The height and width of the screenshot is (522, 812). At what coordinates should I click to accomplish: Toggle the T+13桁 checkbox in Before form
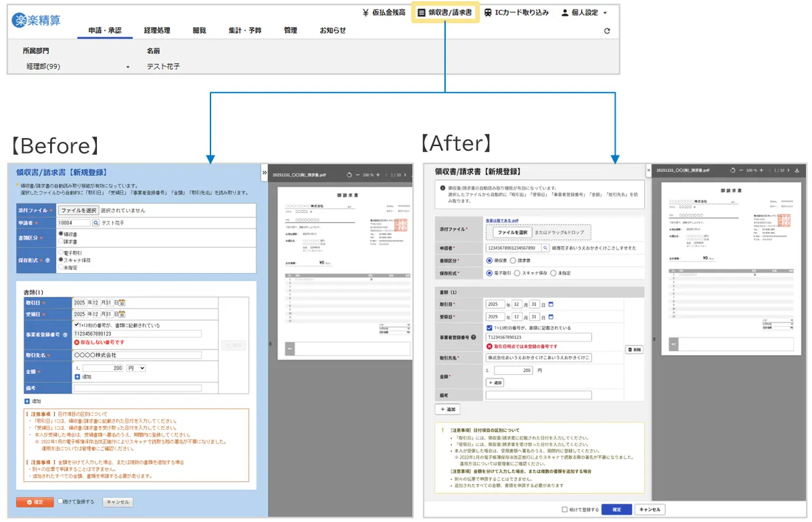point(76,325)
